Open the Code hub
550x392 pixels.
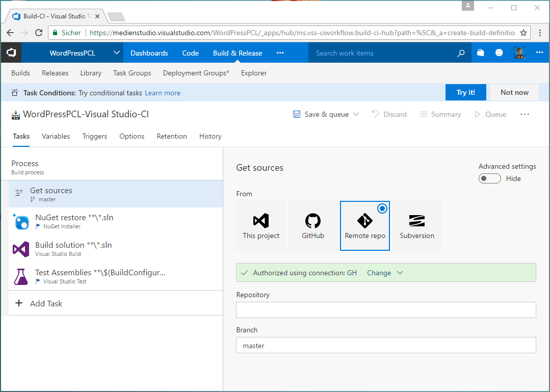click(x=191, y=53)
